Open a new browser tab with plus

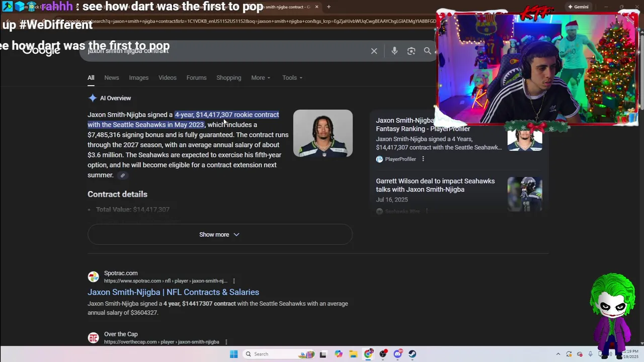(x=329, y=7)
